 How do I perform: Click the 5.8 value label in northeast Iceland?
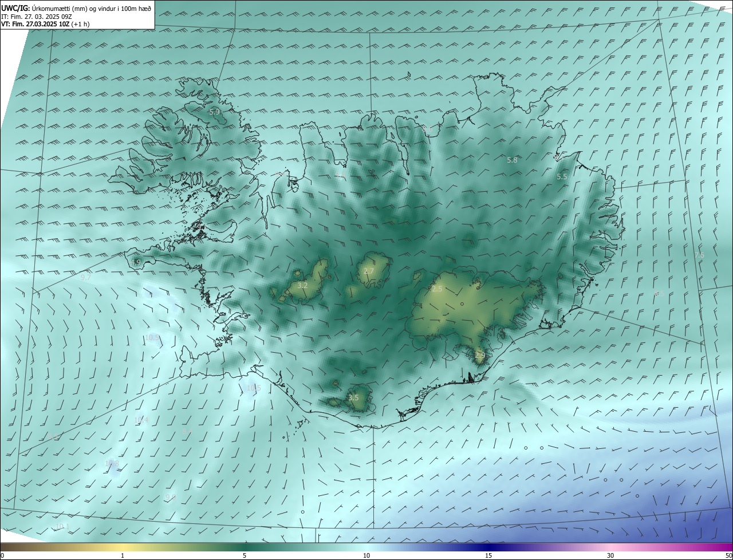[512, 160]
